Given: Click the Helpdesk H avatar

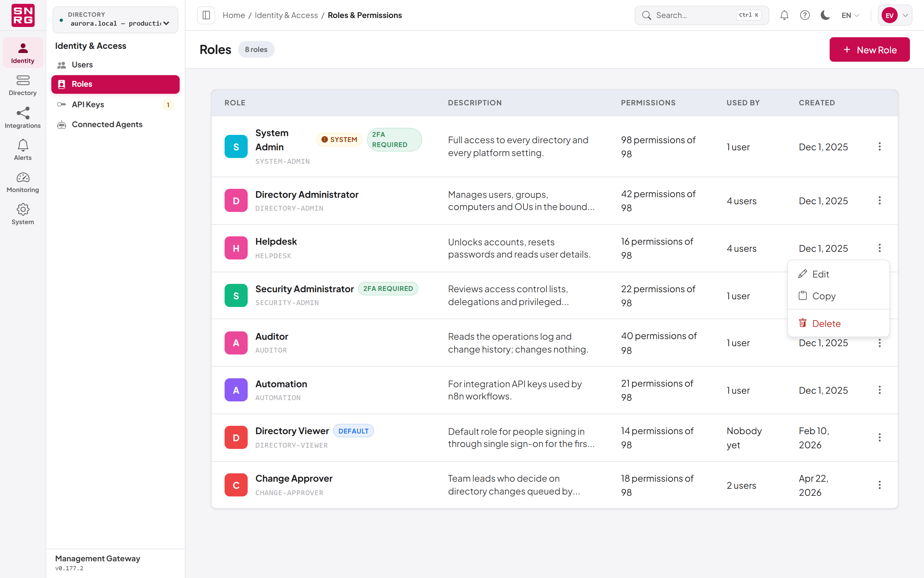Looking at the screenshot, I should tap(236, 248).
